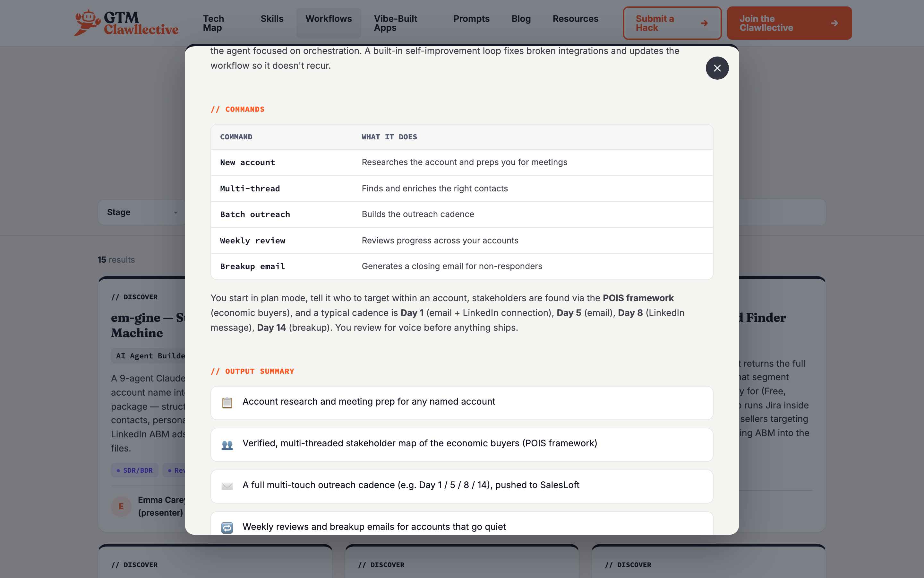924x578 pixels.
Task: Click the repeat icon for weekly reviews
Action: tap(227, 528)
